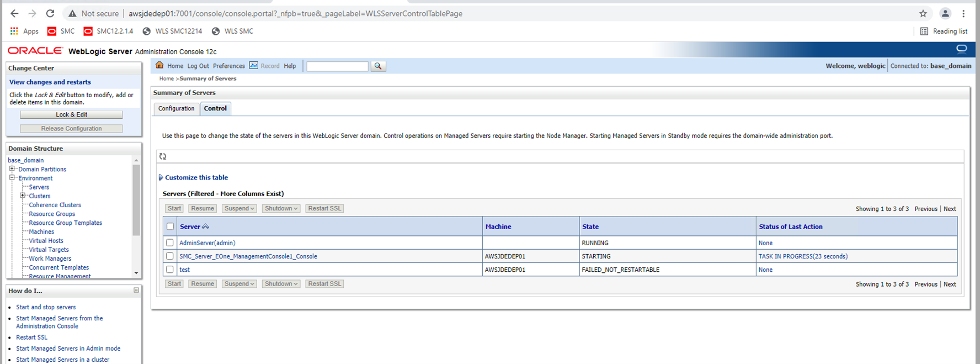Collapse the Environment tree node

point(12,178)
